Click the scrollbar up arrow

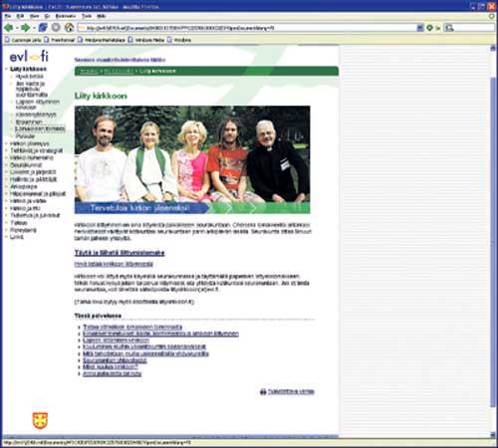click(493, 49)
